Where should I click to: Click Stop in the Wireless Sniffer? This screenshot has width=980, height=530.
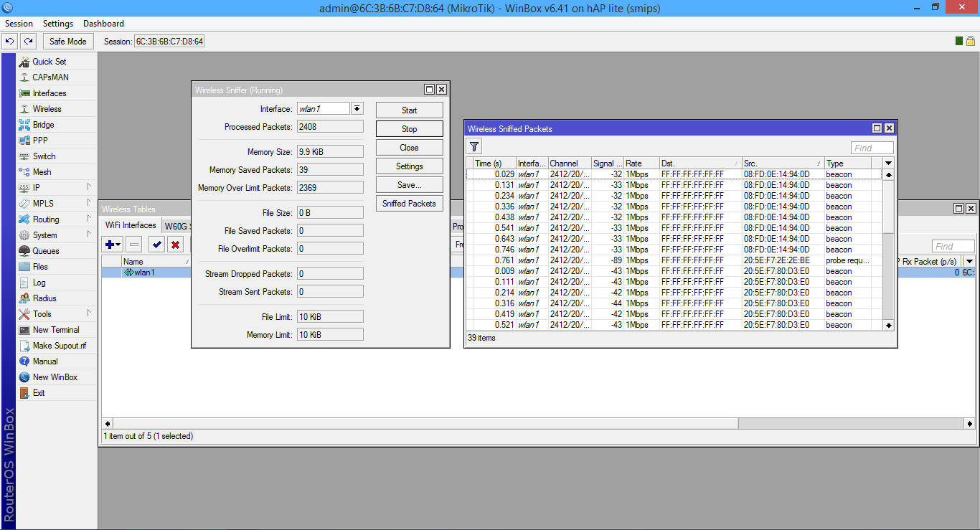[x=409, y=128]
